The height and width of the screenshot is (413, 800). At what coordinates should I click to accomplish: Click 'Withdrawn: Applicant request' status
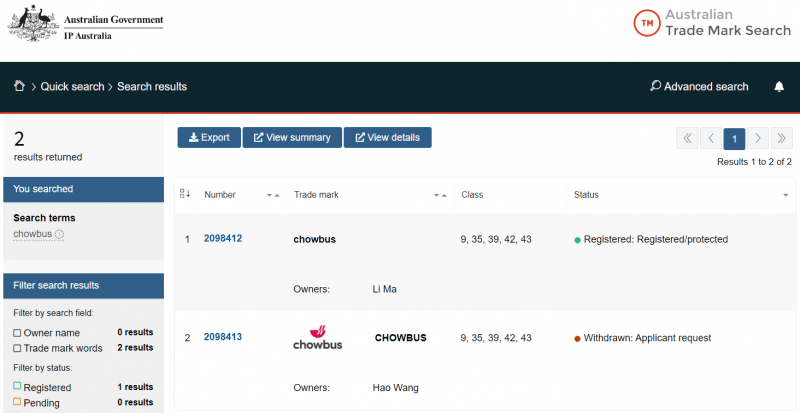[x=647, y=338]
